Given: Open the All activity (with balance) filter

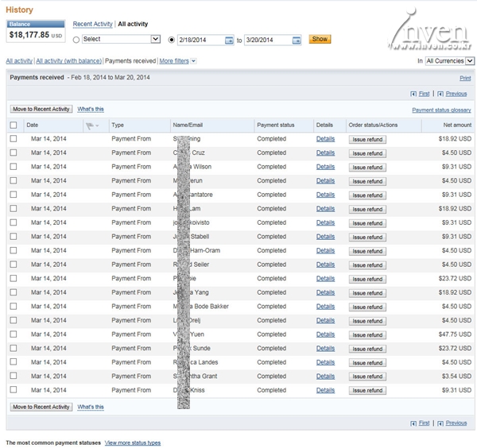Looking at the screenshot, I should click(x=69, y=61).
